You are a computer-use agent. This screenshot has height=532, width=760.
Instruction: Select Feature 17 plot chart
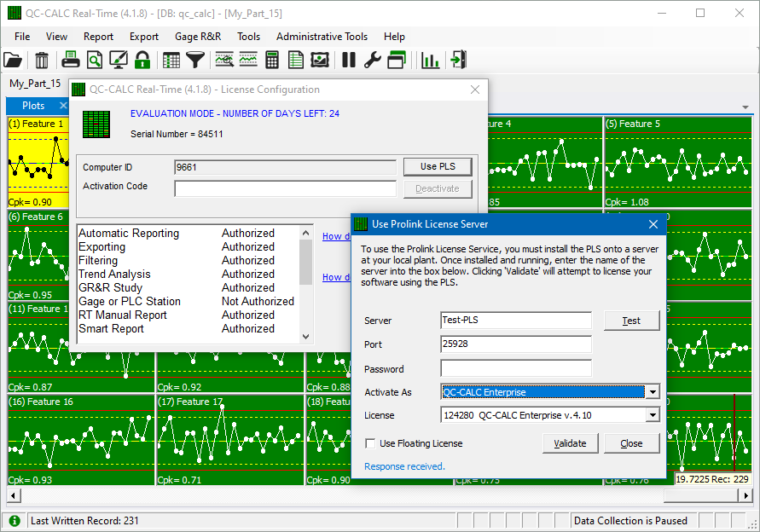tap(230, 440)
